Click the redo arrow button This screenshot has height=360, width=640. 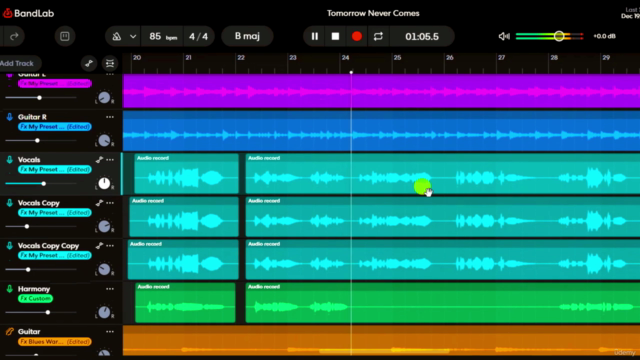[14, 36]
